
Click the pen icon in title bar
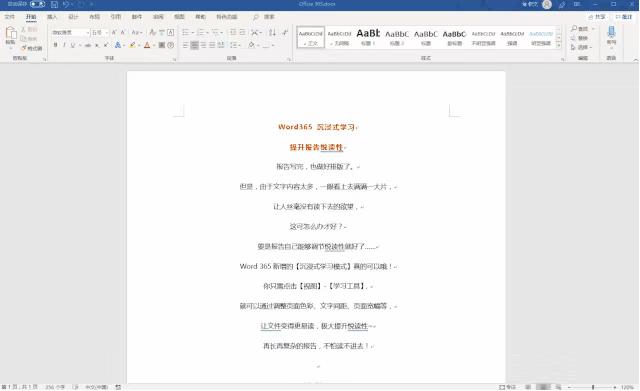tap(562, 4)
